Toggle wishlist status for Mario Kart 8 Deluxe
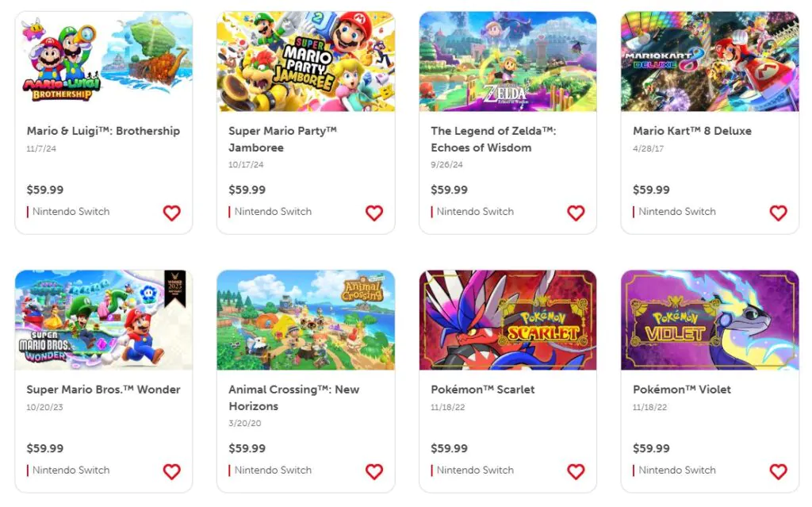Viewport: 812px width, 507px height. [x=778, y=213]
